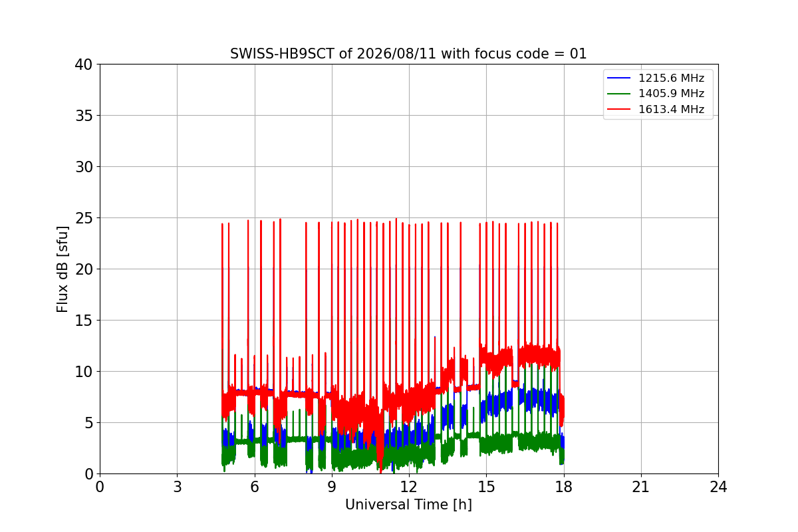Click the x-axis tick label 21
Image resolution: width=798 pixels, height=532 pixels.
(x=641, y=487)
